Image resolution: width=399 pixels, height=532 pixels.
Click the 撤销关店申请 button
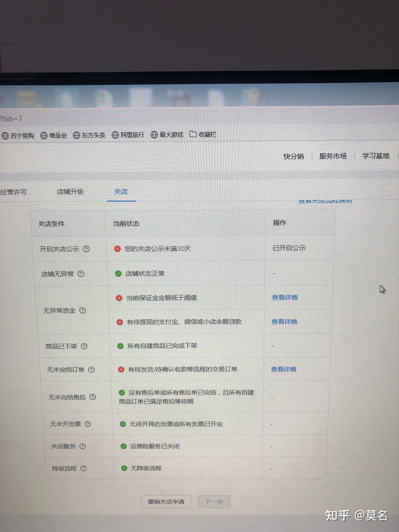click(x=166, y=502)
